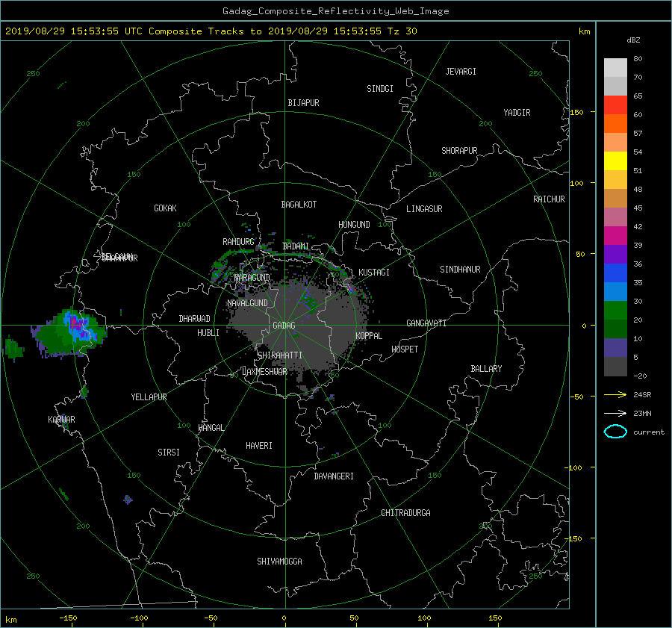
Task: Click the UTC Composite Tracks timestamp header
Action: tap(211, 31)
